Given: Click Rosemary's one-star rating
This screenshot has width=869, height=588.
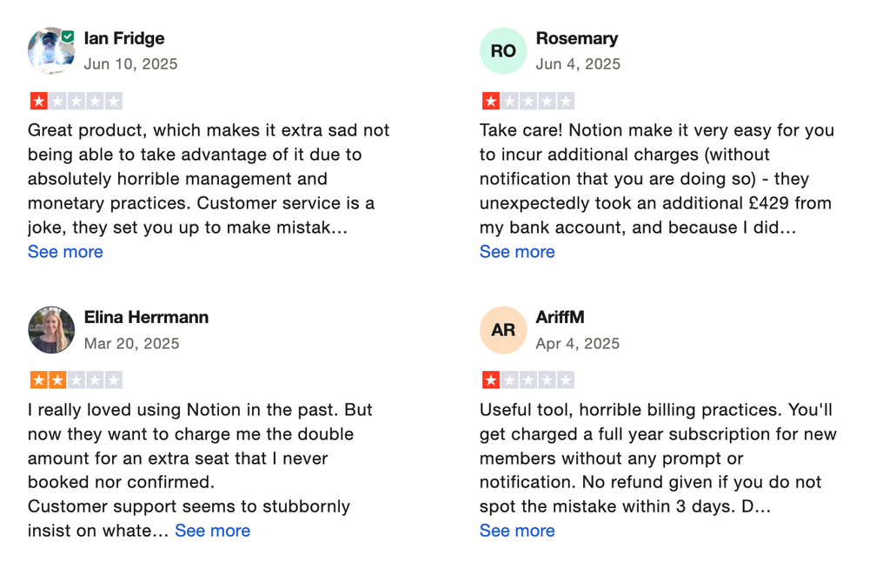Looking at the screenshot, I should (527, 101).
